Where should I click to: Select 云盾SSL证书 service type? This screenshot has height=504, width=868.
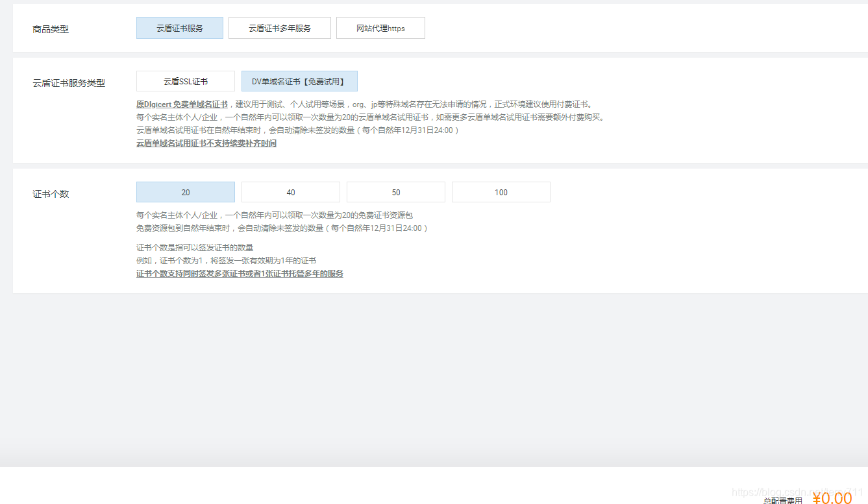[x=185, y=80]
